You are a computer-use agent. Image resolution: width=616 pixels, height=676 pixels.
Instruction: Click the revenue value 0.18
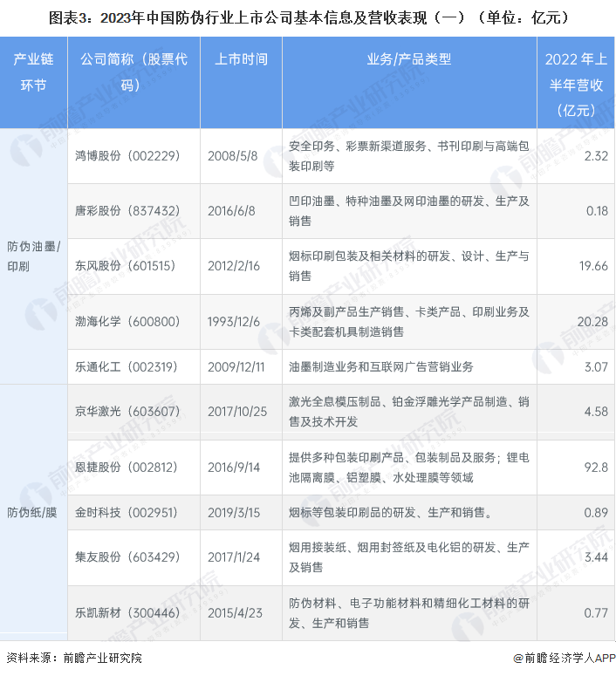(x=597, y=211)
